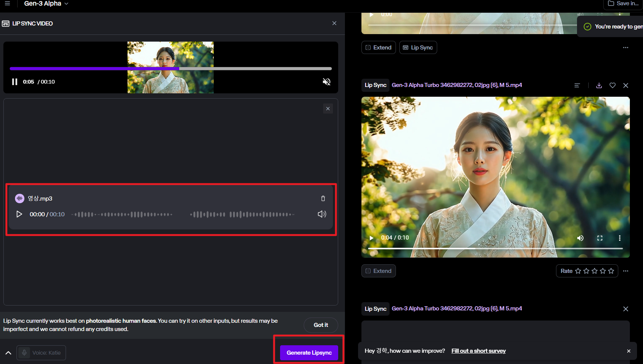Viewport: 643px width, 364px height.
Task: Open the result video's three-dot options
Action: pyautogui.click(x=619, y=238)
